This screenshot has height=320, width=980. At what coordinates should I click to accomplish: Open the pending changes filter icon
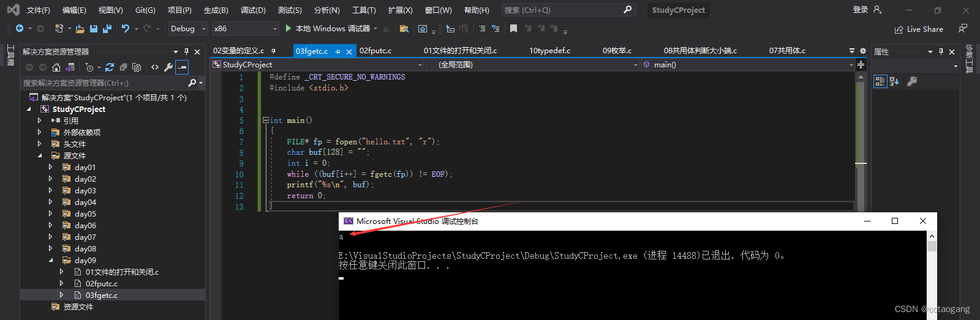pos(89,67)
